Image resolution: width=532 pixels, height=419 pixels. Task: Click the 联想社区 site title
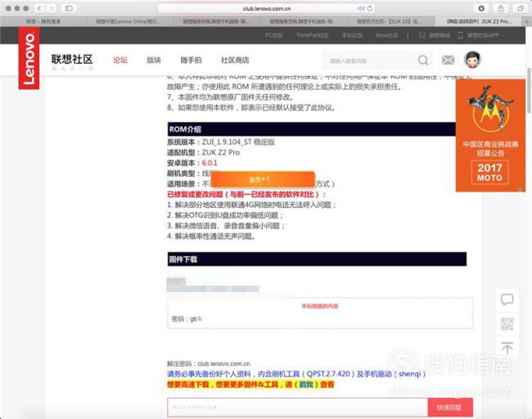coord(72,60)
